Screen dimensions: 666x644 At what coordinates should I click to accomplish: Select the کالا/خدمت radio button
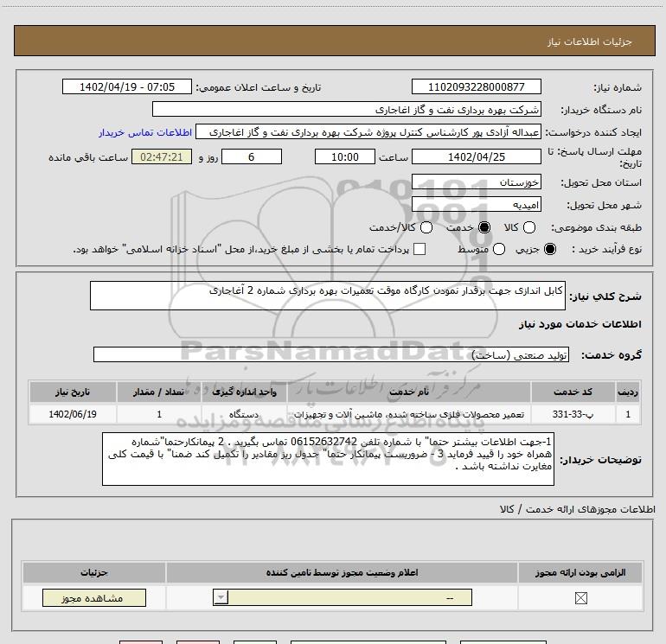pos(426,227)
